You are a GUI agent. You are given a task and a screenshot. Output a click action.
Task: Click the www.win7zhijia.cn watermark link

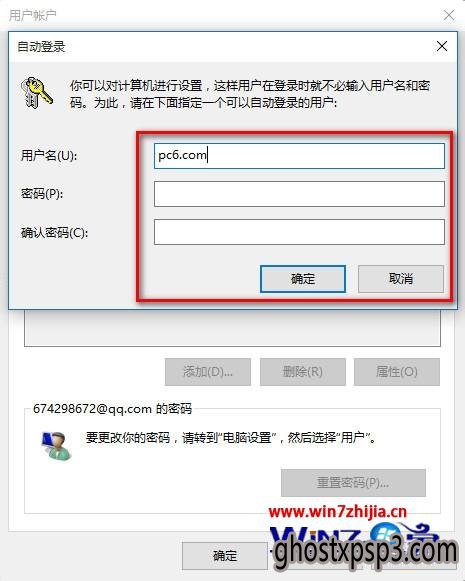[338, 512]
